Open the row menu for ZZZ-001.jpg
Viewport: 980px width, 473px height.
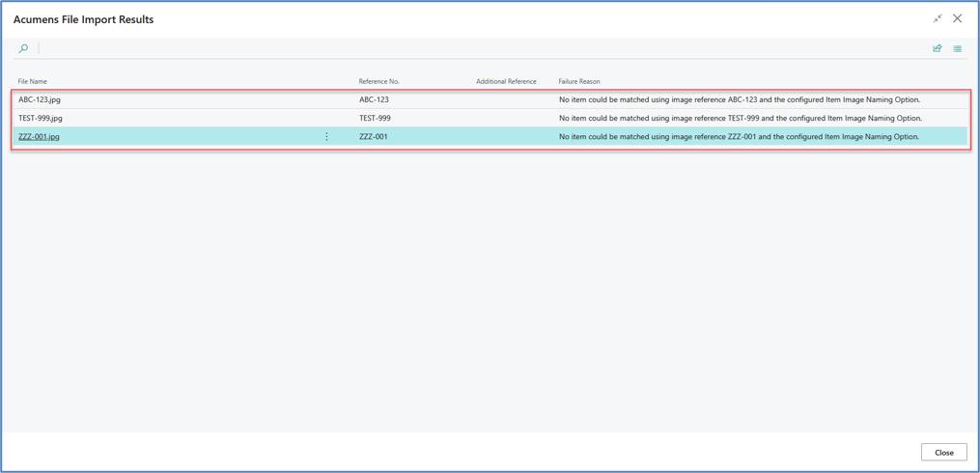[326, 136]
